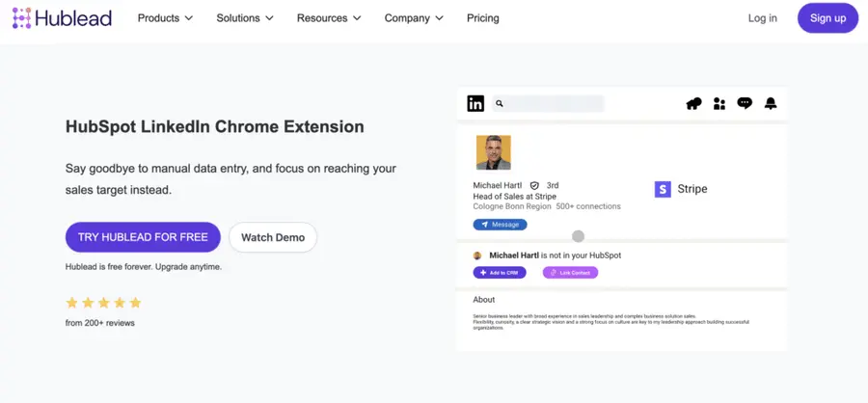Expand the Solutions menu
The width and height of the screenshot is (868, 403).
point(245,18)
